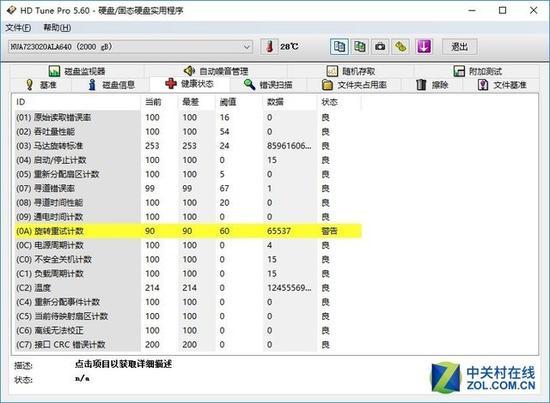Switch to the 基准 benchmark tab
This screenshot has height=403, width=550.
coord(41,85)
